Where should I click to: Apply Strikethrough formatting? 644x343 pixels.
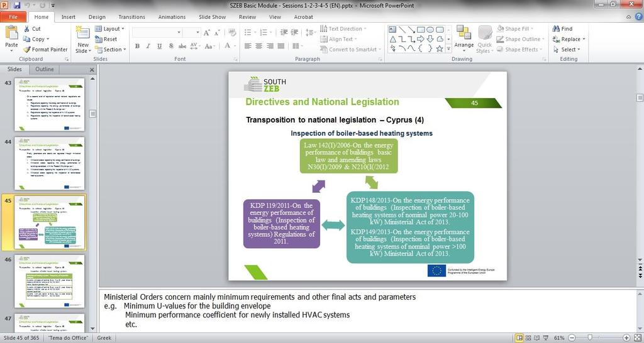[x=182, y=46]
